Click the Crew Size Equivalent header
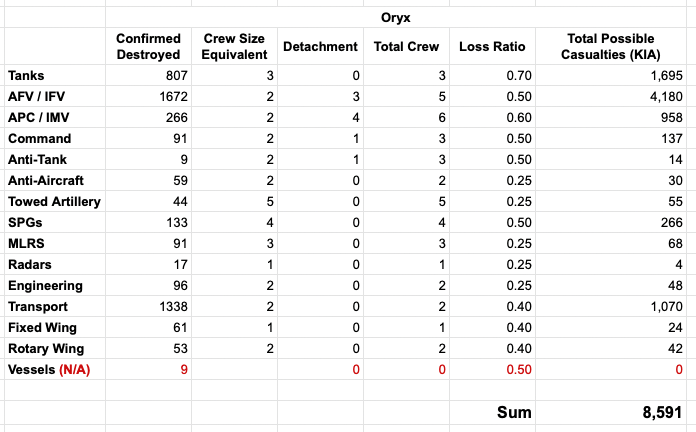The height and width of the screenshot is (432, 696). tap(233, 46)
